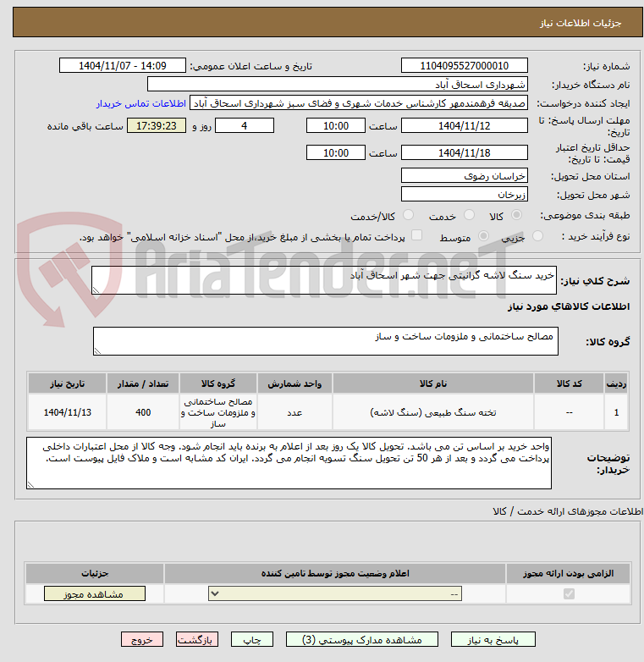Screen dimensions: 644x662
Task: Click the row number 1 cell
Action: coord(616,412)
